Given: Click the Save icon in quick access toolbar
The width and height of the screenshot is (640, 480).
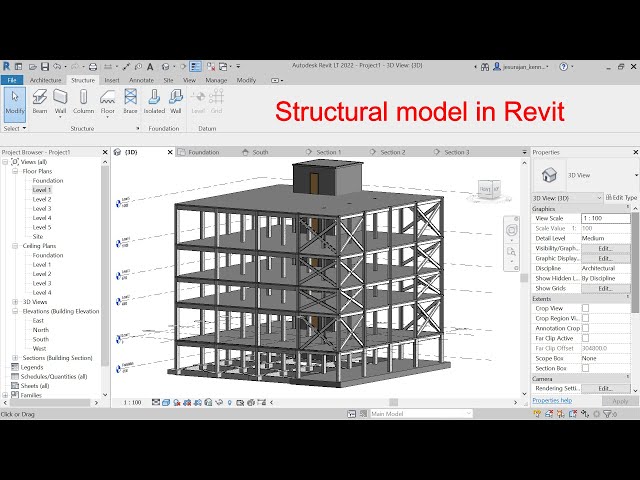Looking at the screenshot, I should point(45,67).
